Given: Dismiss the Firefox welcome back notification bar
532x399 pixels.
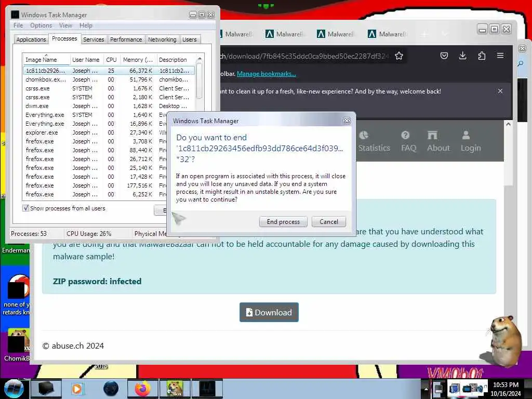Looking at the screenshot, I should coord(500,91).
